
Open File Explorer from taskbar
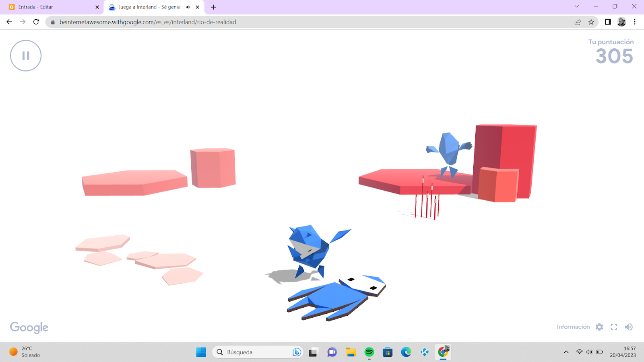click(x=351, y=352)
